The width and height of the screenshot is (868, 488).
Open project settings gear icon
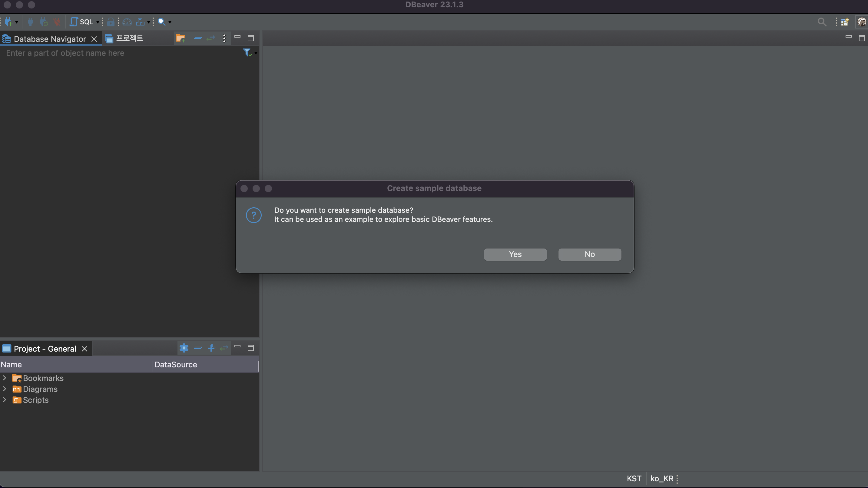[184, 348]
